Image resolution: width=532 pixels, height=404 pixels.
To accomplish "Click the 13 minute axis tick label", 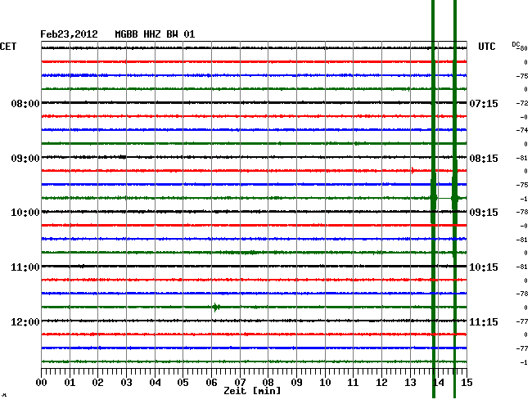I will pyautogui.click(x=410, y=383).
